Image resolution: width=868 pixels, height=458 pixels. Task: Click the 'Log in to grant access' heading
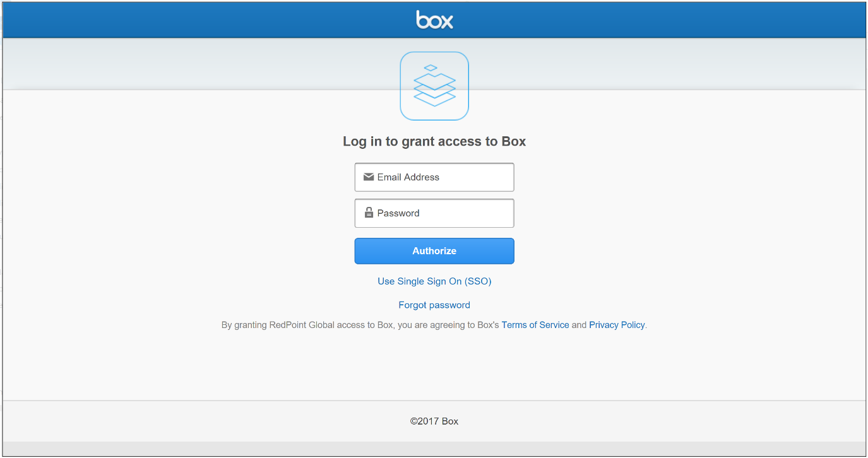click(434, 141)
